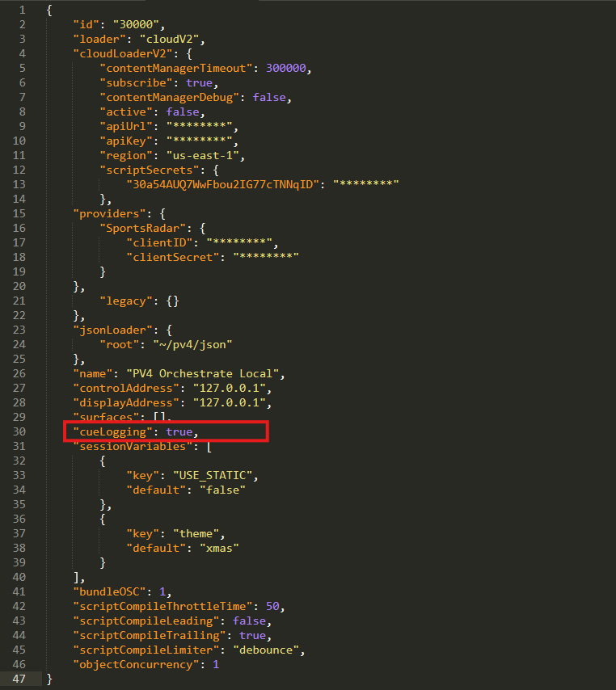Screen dimensions: 616x690
Task: Click the "controlAddress" key
Action: (126, 388)
